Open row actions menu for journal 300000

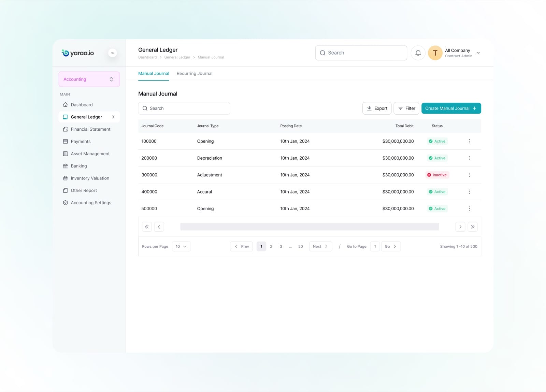pos(470,175)
